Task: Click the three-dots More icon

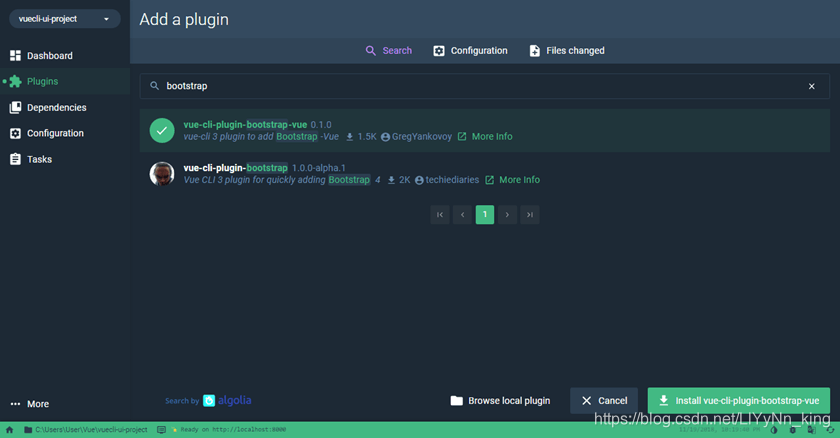Action: point(16,404)
